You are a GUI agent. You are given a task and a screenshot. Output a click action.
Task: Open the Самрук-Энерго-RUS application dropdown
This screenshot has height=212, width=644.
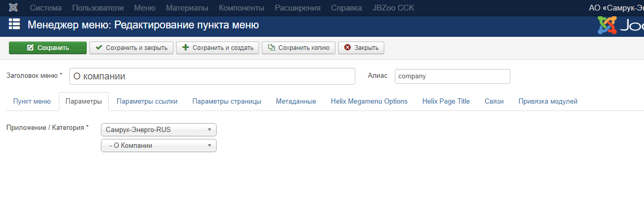pyautogui.click(x=158, y=130)
